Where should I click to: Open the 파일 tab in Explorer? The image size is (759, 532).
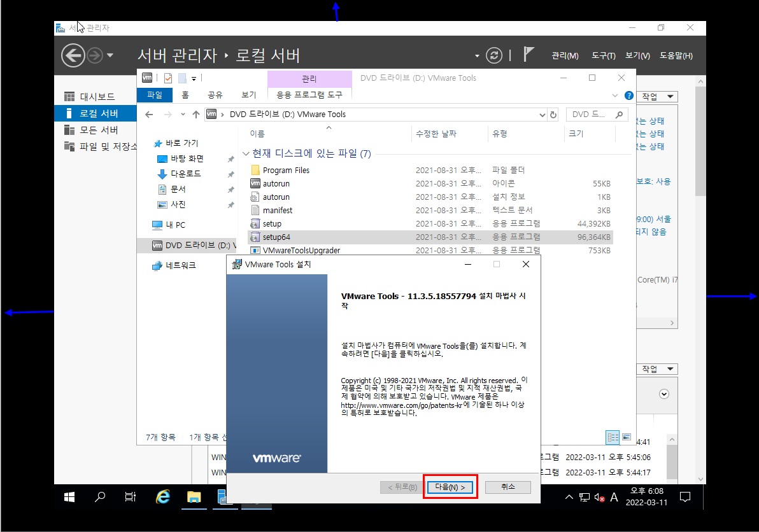[x=155, y=95]
